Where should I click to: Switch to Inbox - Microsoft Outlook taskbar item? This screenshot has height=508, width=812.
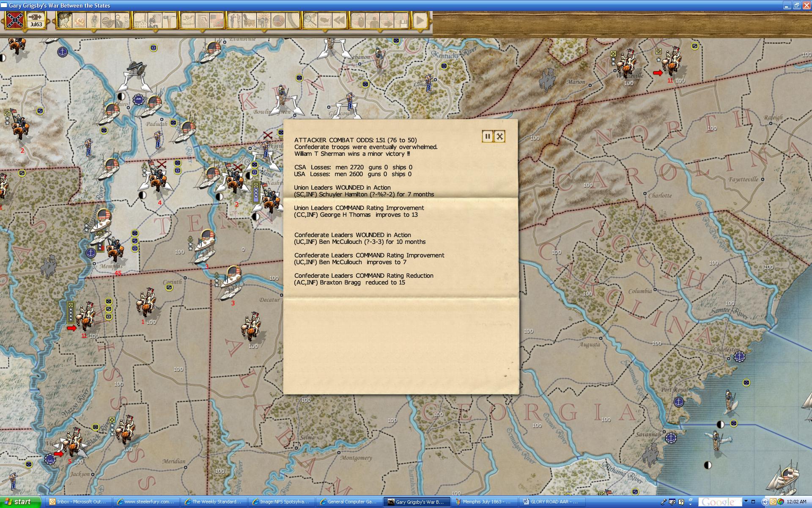point(78,502)
